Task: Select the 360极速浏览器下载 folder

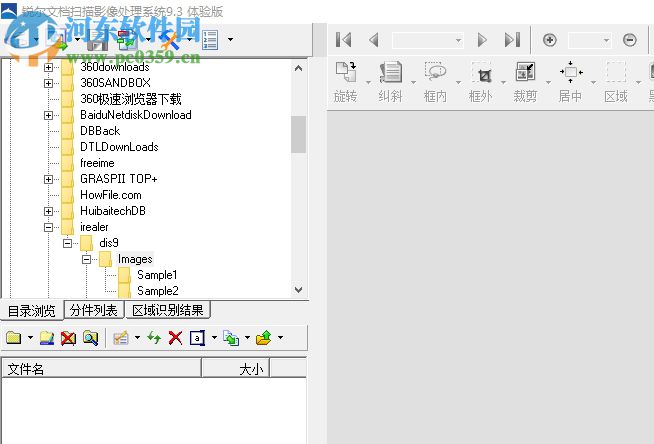Action: point(131,99)
